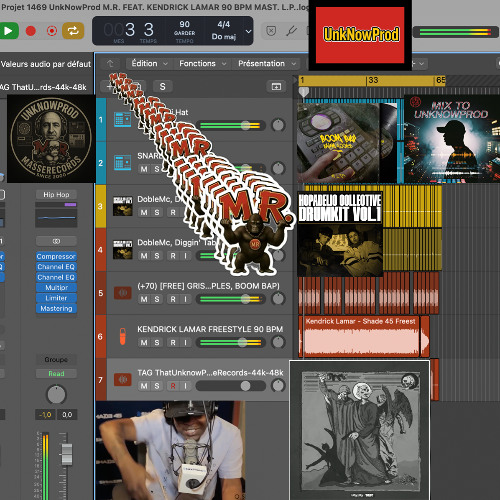Change Read automation mode

(56, 373)
